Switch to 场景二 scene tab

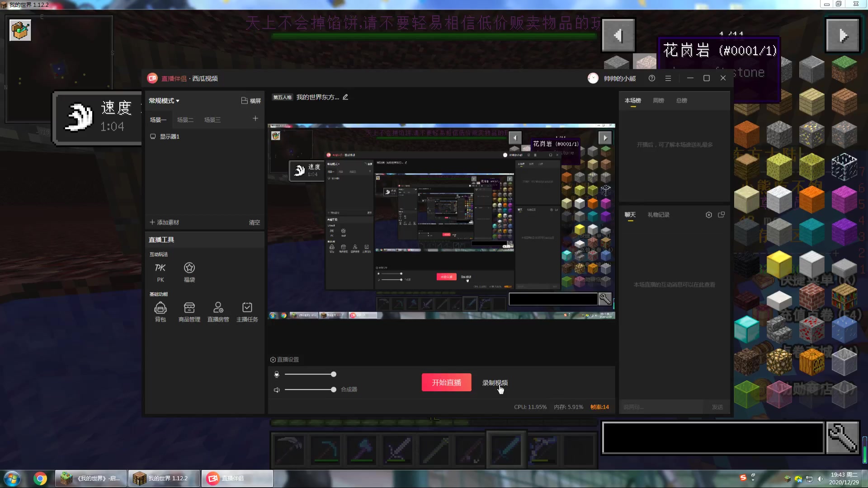click(185, 120)
